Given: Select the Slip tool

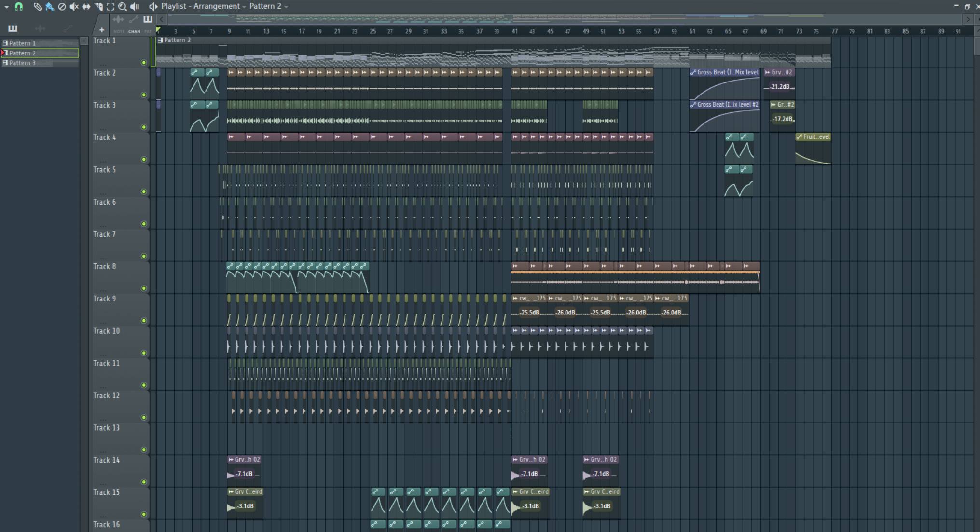Looking at the screenshot, I should coord(86,6).
